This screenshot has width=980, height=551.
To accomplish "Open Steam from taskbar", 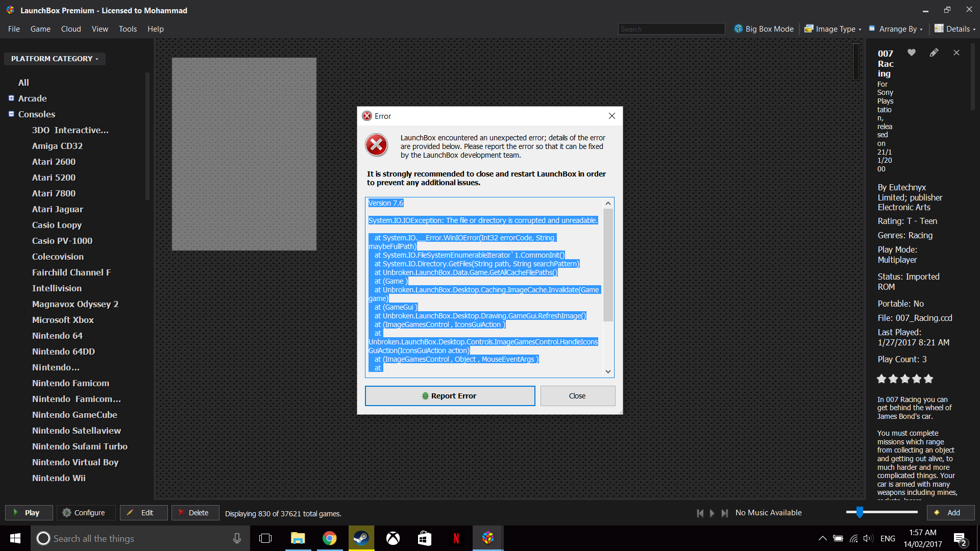I will 361,538.
